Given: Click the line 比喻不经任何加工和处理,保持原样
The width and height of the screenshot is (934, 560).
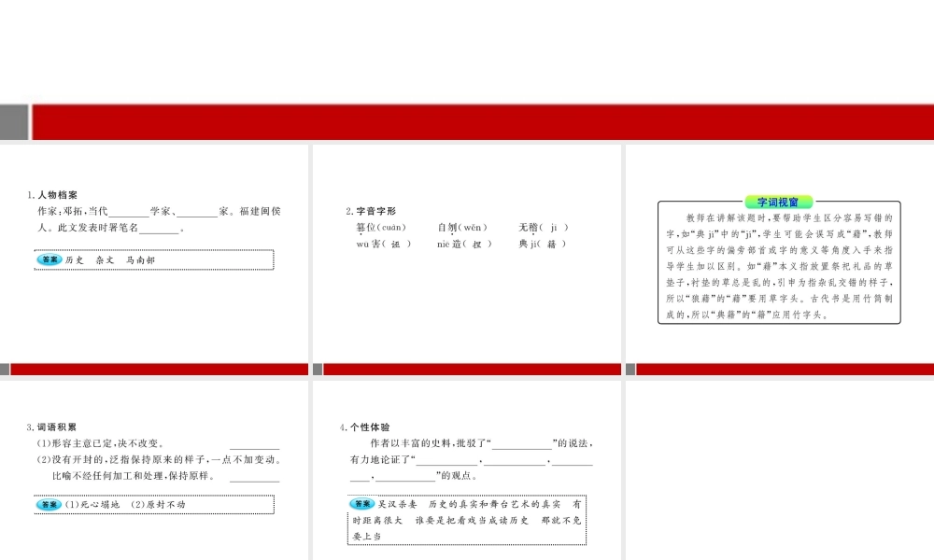Looking at the screenshot, I should point(134,475).
